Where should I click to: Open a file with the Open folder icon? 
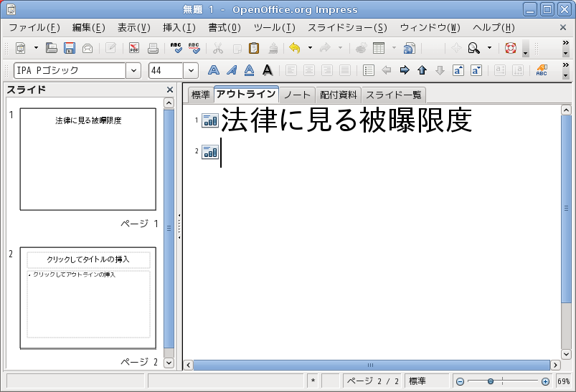point(52,49)
